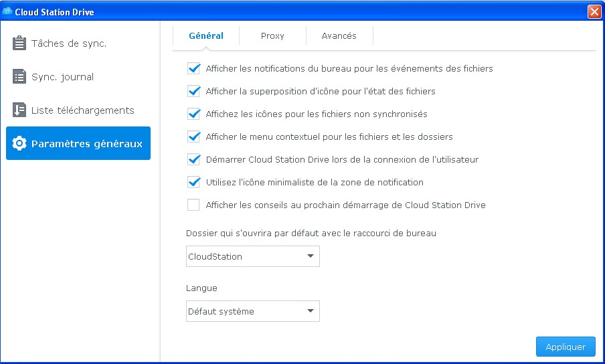Open the Avancés tab
Screen dimensions: 605x364
339,36
